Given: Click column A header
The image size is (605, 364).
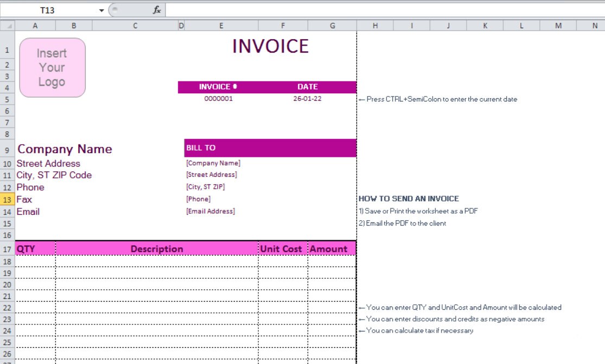Looking at the screenshot, I should click(x=35, y=25).
